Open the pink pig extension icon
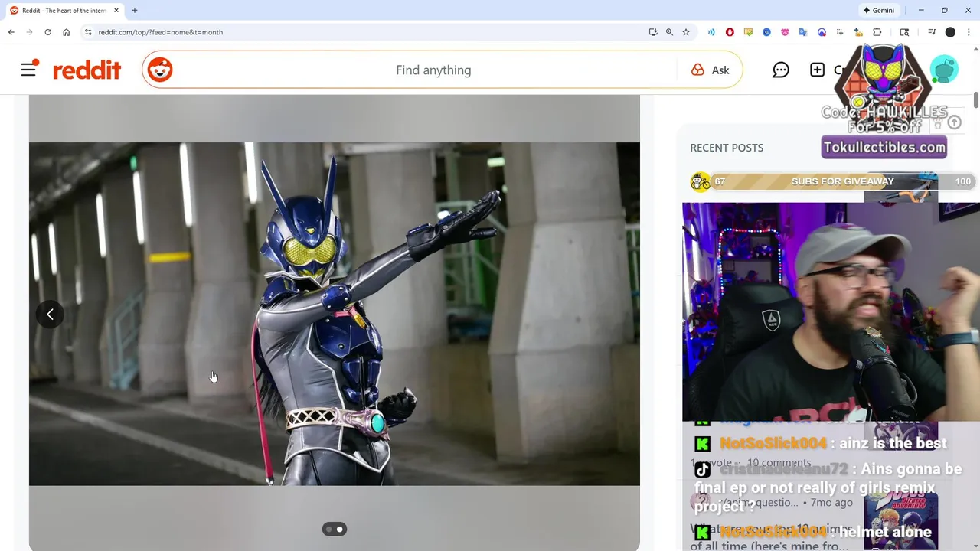Image resolution: width=980 pixels, height=551 pixels. coord(785,32)
